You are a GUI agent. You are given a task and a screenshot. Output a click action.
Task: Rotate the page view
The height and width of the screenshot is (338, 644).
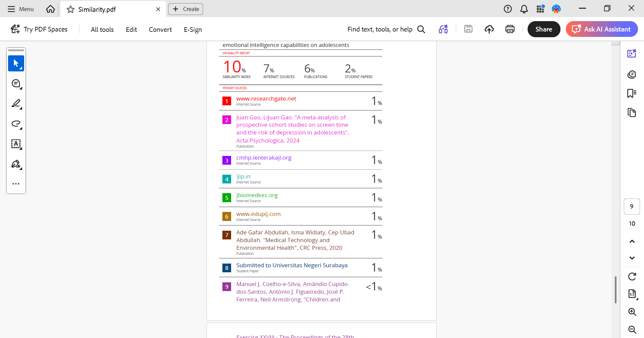632,276
